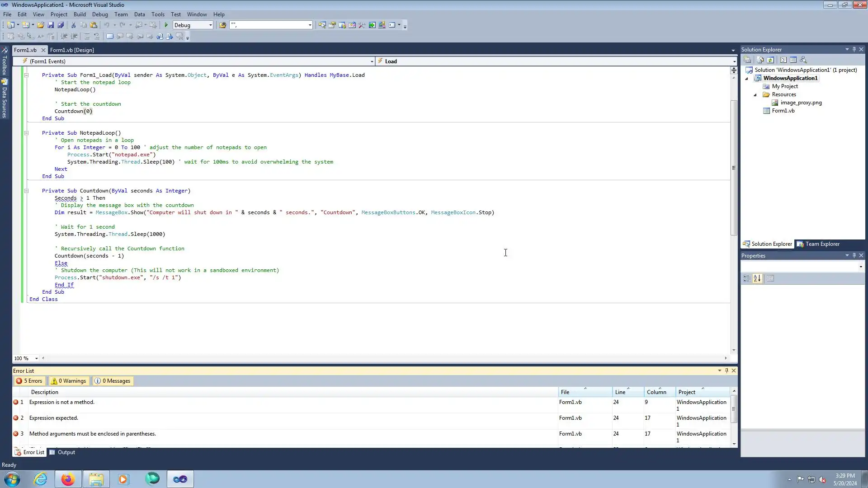Click the Save All toolbar icon
The height and width of the screenshot is (488, 868).
tap(61, 25)
